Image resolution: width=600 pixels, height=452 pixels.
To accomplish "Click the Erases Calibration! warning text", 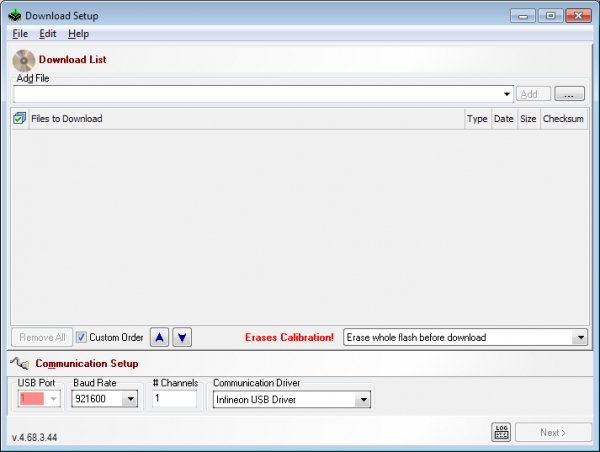I will (289, 337).
